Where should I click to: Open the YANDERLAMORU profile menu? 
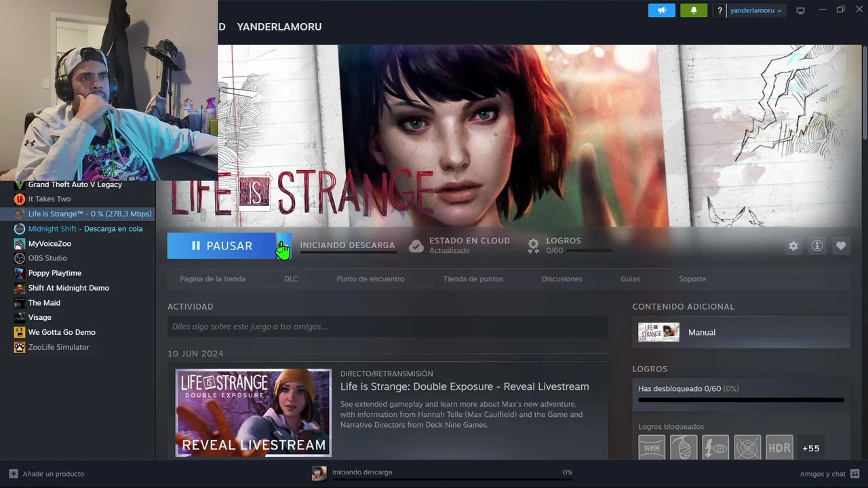279,26
